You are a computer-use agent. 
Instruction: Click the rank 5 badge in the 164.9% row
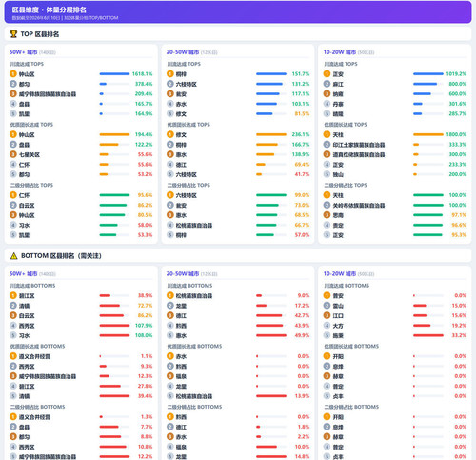point(13,113)
